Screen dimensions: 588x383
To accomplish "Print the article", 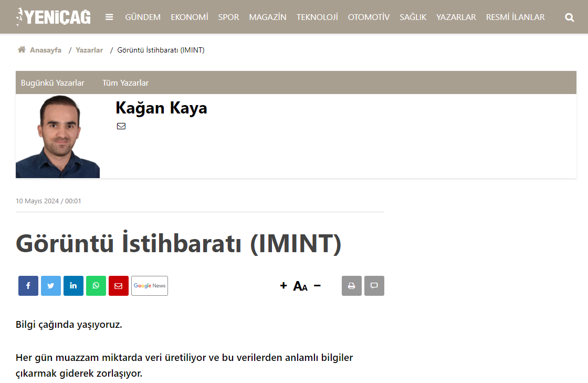I will [352, 286].
